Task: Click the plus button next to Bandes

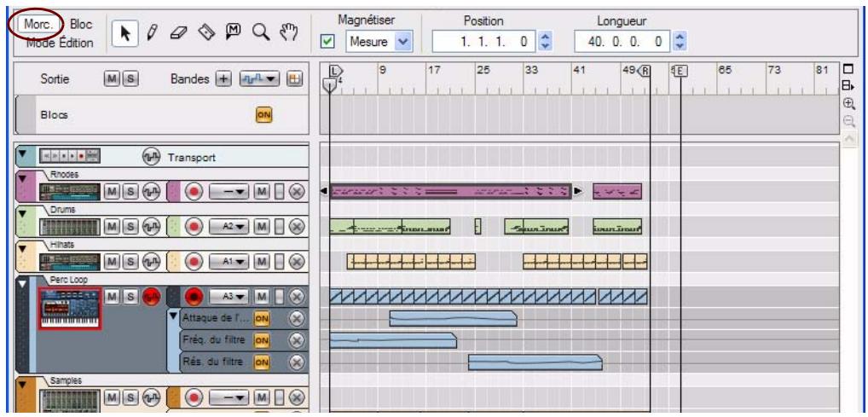Action: (223, 79)
